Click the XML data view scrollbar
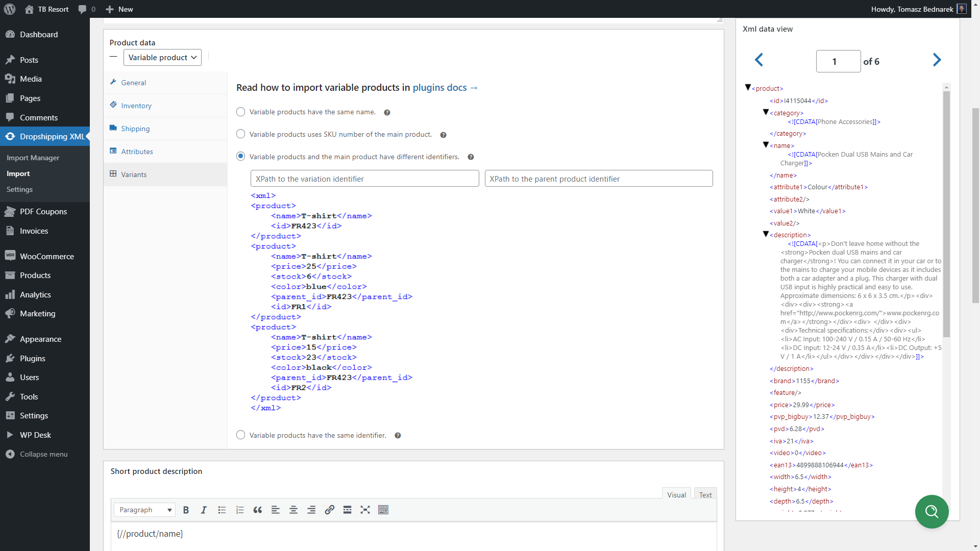 point(946,214)
